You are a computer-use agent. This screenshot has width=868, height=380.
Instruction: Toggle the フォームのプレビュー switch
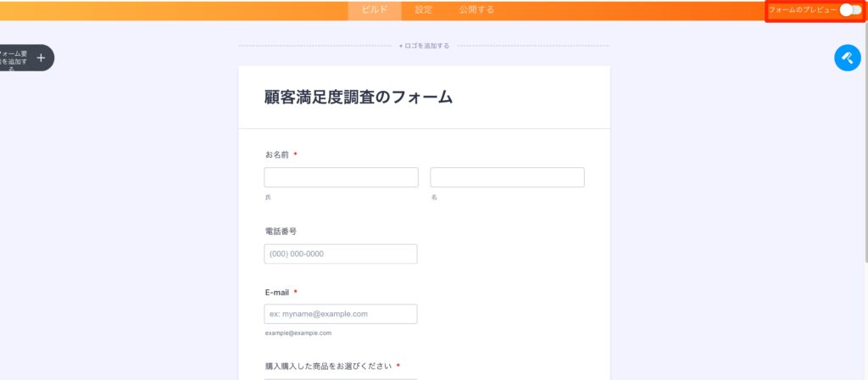(849, 10)
